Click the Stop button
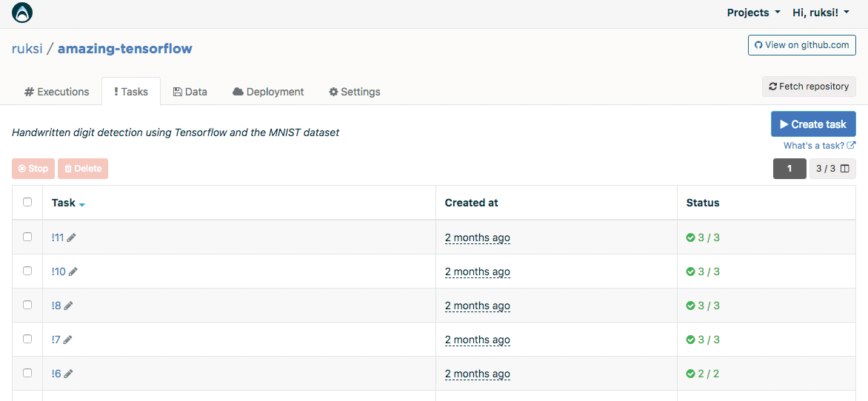868x401 pixels. coord(33,169)
